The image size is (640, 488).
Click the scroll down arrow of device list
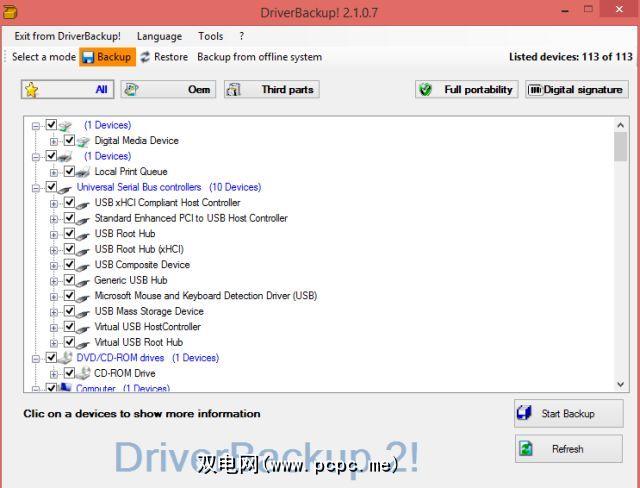pyautogui.click(x=620, y=384)
